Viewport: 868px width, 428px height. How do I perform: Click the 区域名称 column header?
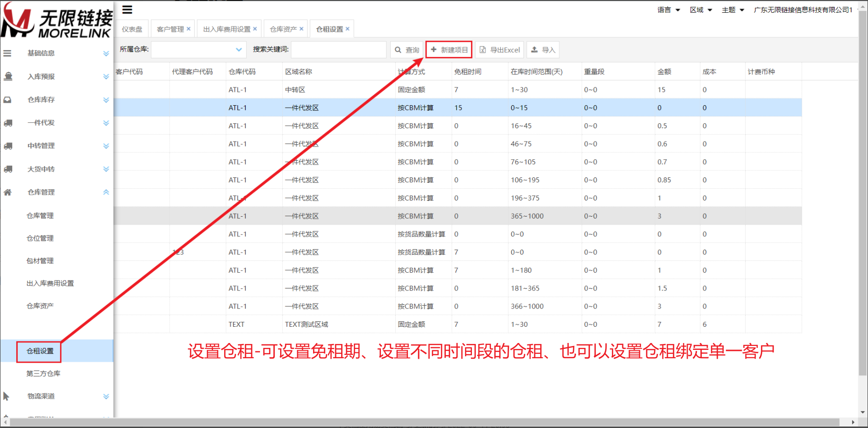(x=299, y=72)
